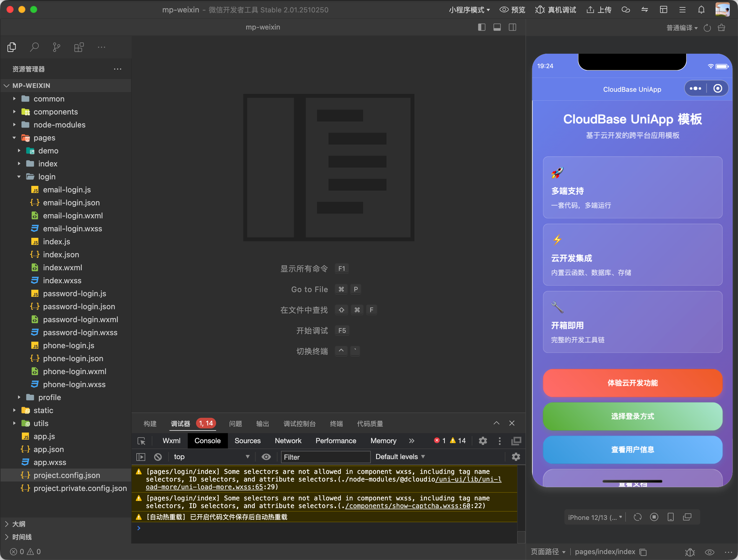
Task: Expand the profile folder
Action: pos(49,397)
